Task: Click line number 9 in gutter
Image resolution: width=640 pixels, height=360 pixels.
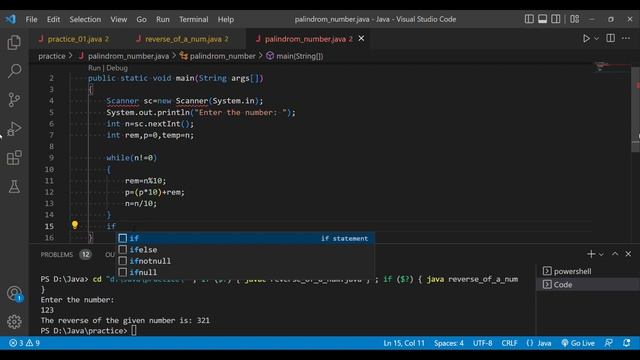Action: tap(51, 158)
